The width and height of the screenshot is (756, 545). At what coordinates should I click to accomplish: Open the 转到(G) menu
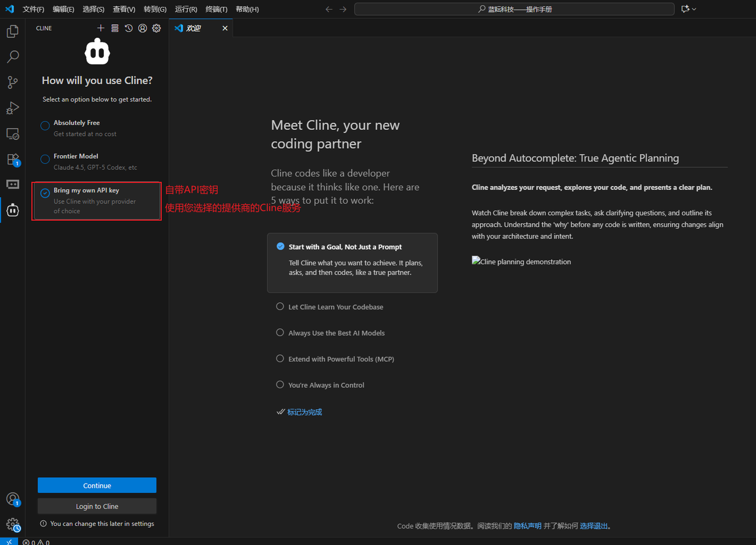(x=155, y=9)
